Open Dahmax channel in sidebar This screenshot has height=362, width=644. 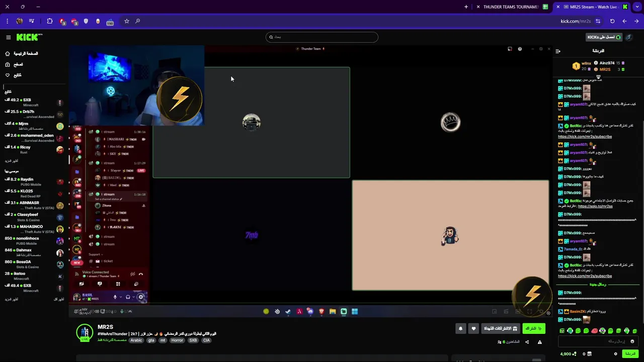pyautogui.click(x=34, y=252)
